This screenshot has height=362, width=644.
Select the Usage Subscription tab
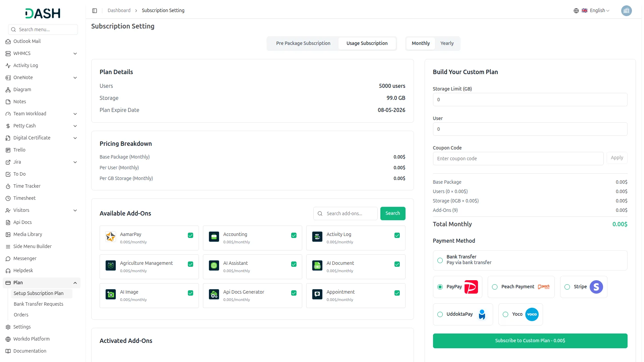(367, 44)
